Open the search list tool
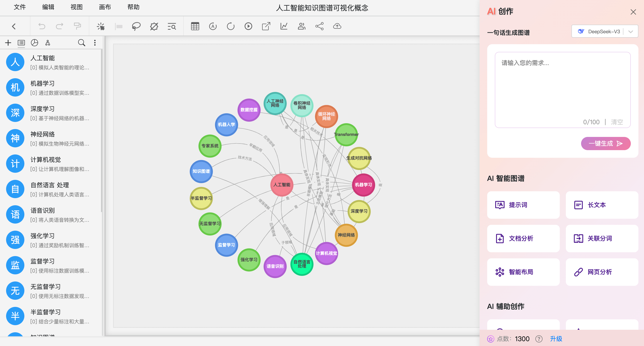The height and width of the screenshot is (346, 644). (172, 26)
